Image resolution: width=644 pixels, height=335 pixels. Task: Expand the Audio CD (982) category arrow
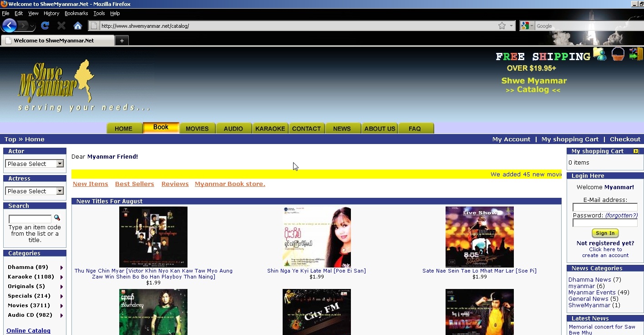[x=61, y=315]
